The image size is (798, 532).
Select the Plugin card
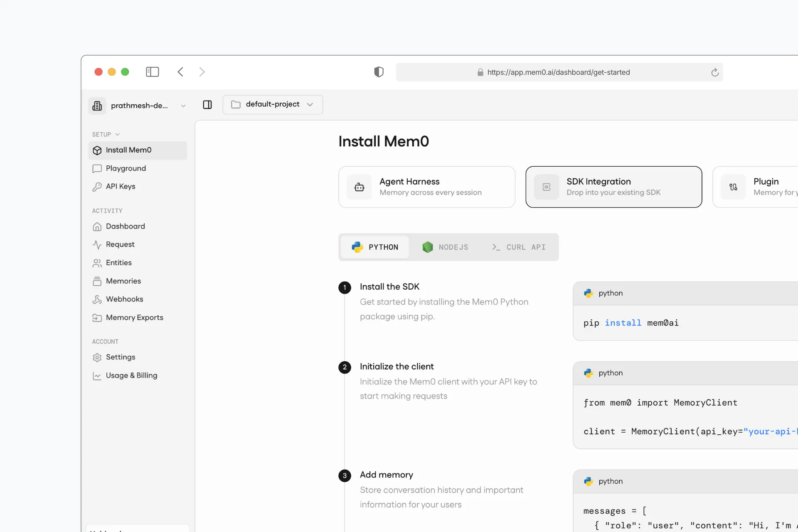point(755,187)
